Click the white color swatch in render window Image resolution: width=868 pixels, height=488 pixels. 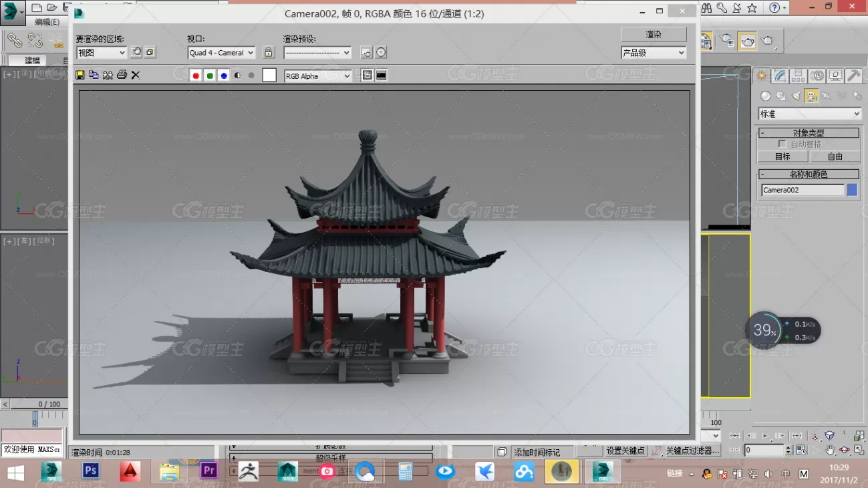tap(269, 76)
